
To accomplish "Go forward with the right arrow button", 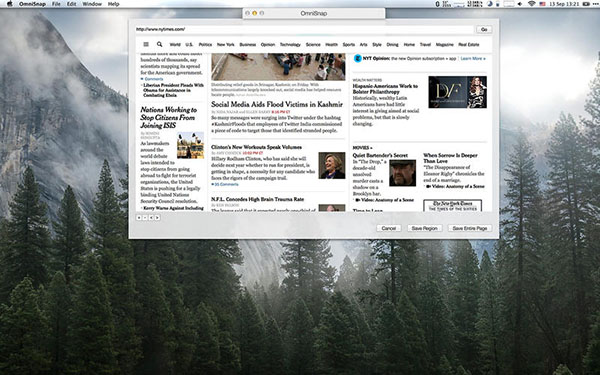I will pyautogui.click(x=157, y=217).
